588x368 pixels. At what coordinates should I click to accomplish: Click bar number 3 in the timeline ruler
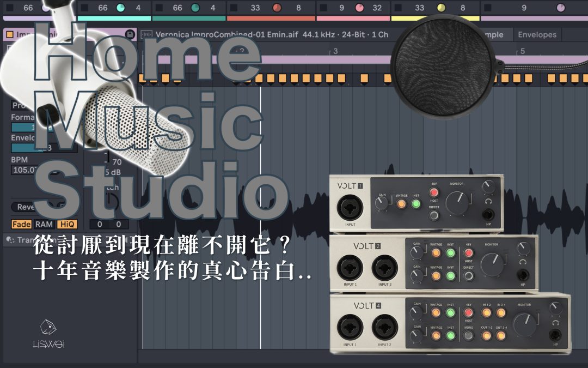pyautogui.click(x=334, y=51)
